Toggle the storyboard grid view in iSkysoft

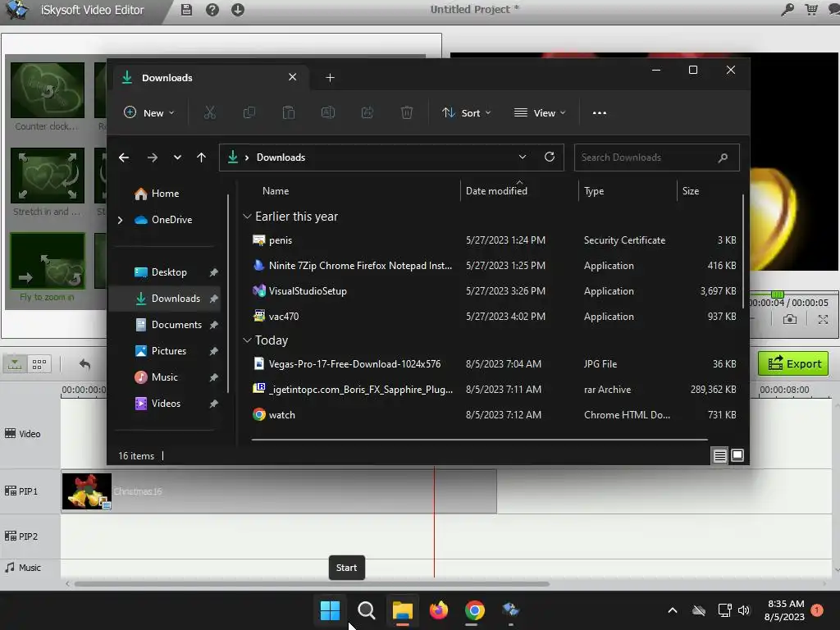39,364
